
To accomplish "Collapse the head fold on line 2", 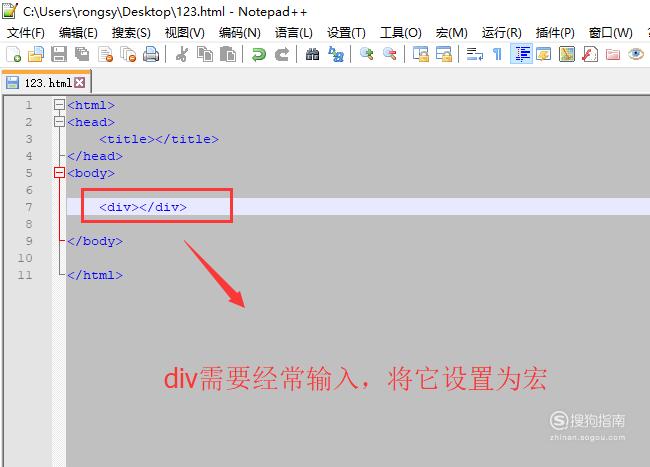I will [59, 121].
